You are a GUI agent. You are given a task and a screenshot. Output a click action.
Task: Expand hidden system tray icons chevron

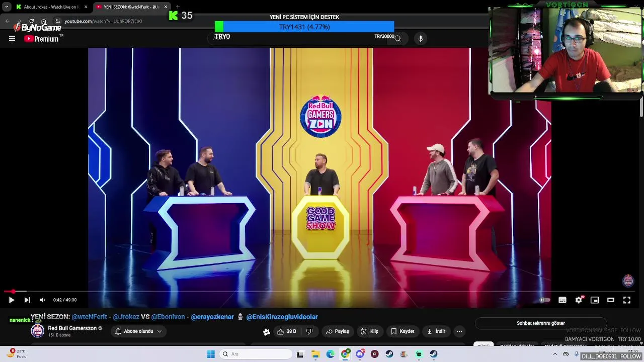555,354
